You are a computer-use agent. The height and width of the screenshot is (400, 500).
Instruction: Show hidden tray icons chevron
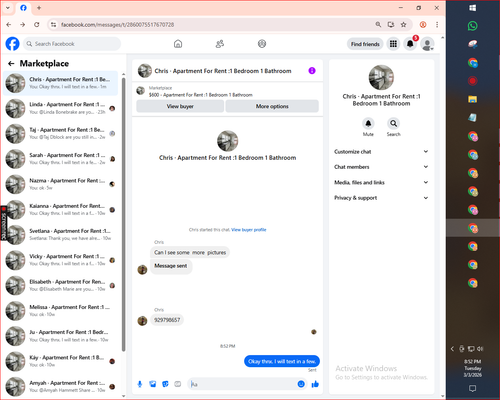pyautogui.click(x=452, y=349)
